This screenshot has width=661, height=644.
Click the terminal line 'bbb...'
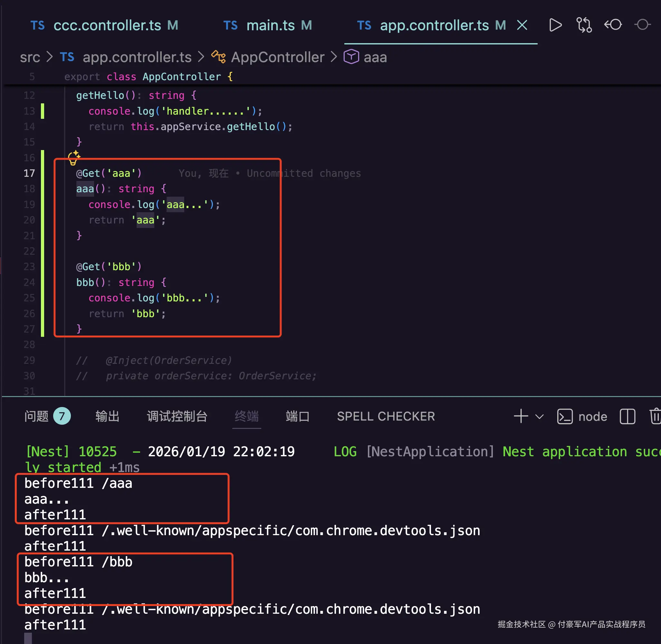[47, 578]
